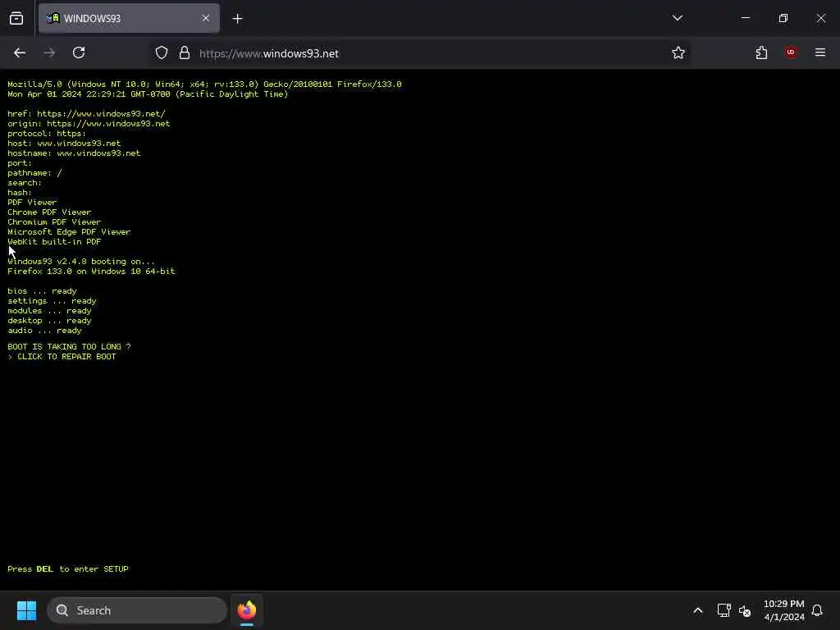
Task: Click the 'Mon Apr 01 2024' date line
Action: tap(148, 94)
